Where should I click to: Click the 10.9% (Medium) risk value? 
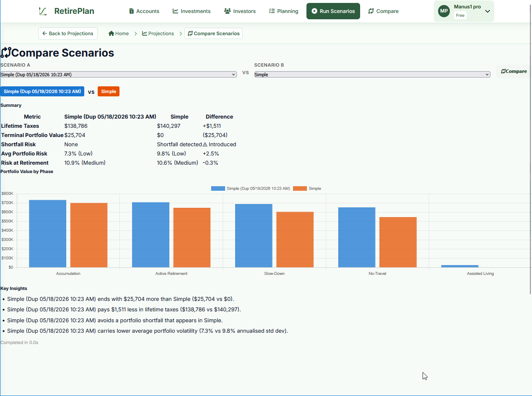tap(85, 163)
